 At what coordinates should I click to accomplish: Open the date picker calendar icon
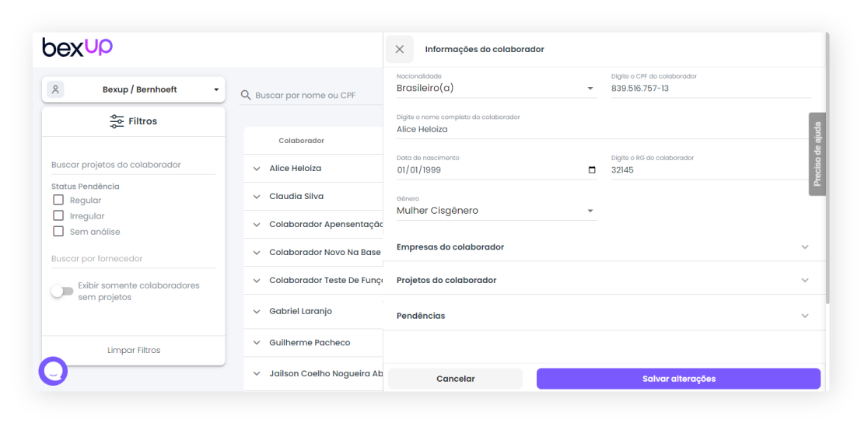coord(592,170)
